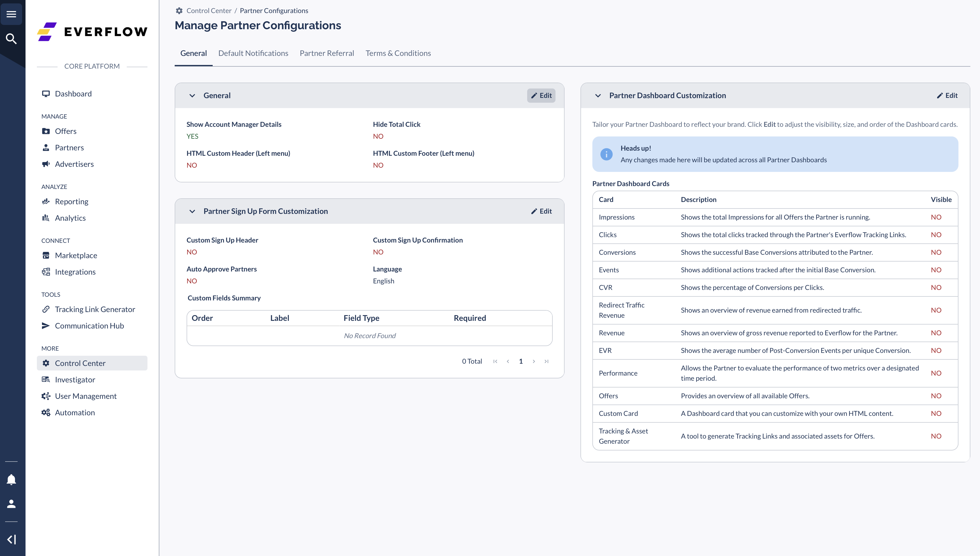
Task: Click the Analytics icon
Action: (46, 218)
